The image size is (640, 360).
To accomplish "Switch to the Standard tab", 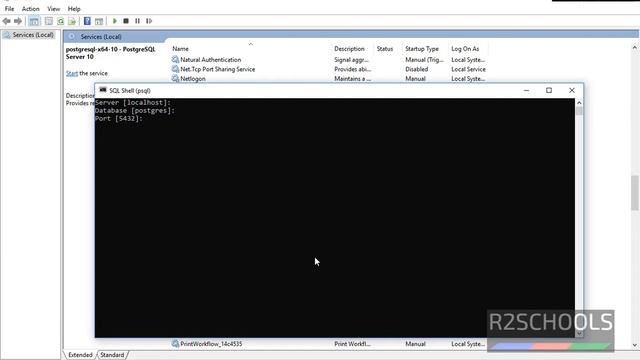I will (x=112, y=355).
